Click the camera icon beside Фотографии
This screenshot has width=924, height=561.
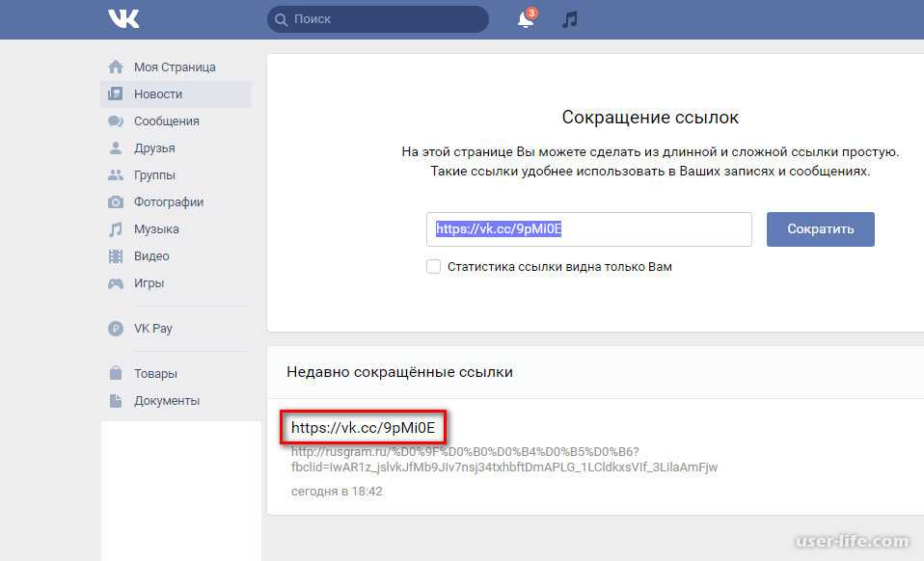click(116, 202)
